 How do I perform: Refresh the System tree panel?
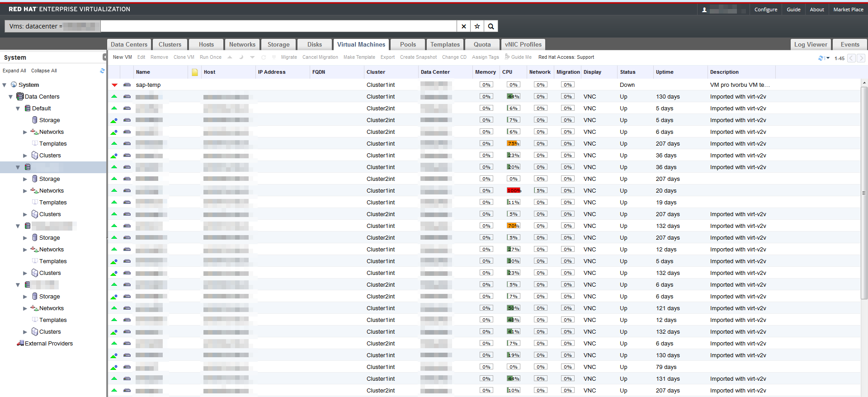pyautogui.click(x=102, y=71)
